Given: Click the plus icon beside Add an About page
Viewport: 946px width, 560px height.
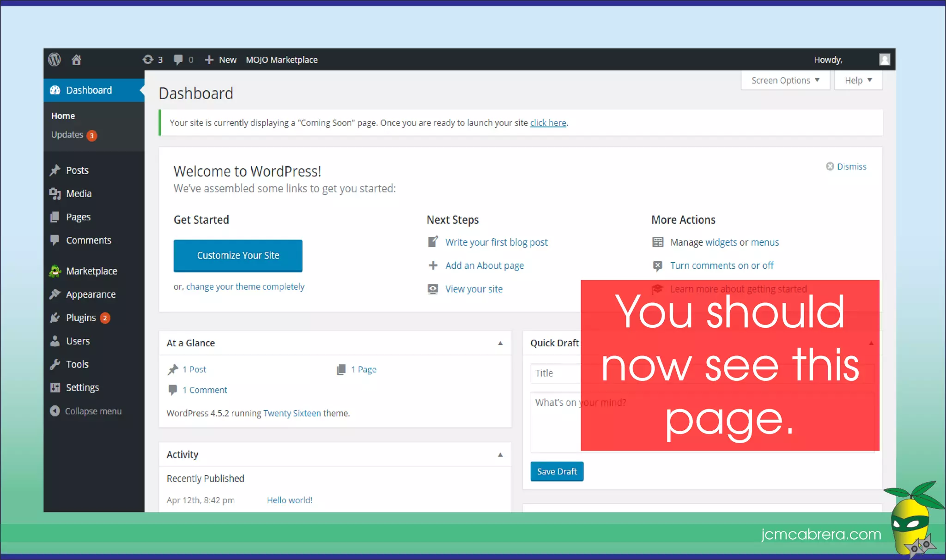Looking at the screenshot, I should [433, 265].
